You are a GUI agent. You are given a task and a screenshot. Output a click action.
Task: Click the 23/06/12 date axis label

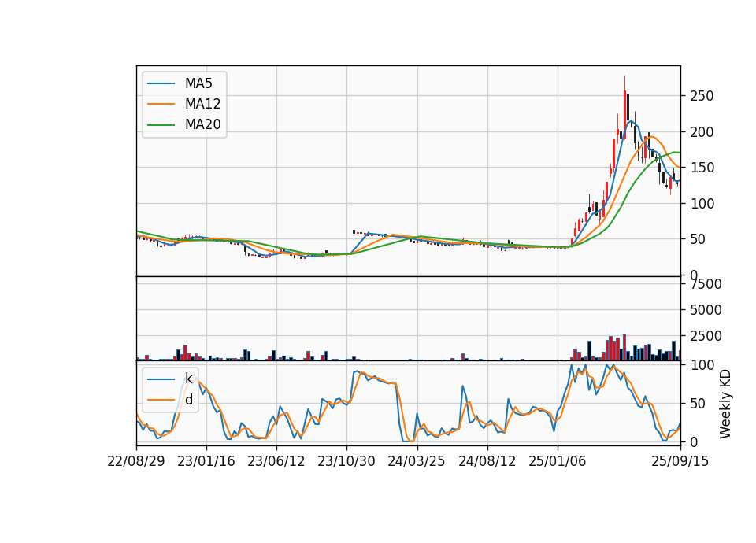[276, 461]
